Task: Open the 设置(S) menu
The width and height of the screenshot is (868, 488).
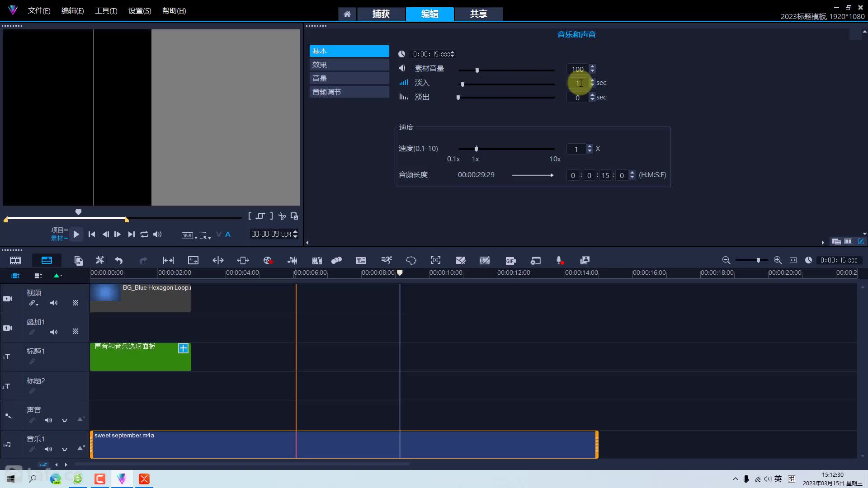Action: (x=140, y=11)
